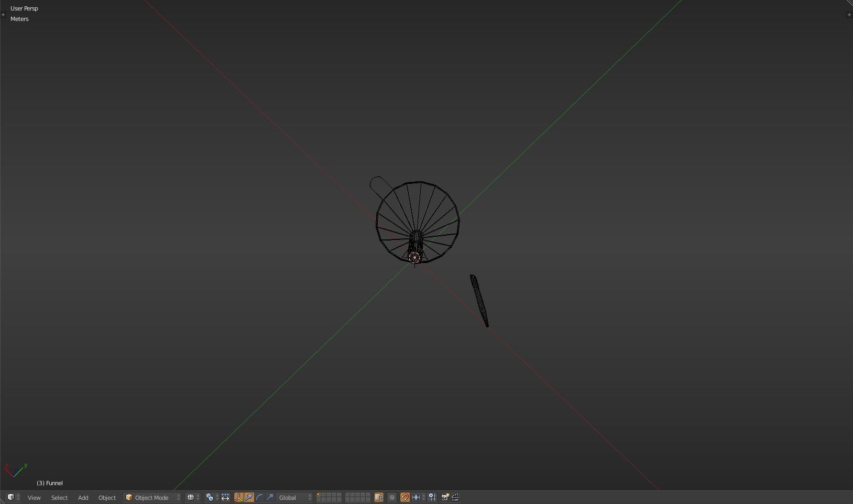The width and height of the screenshot is (853, 504).
Task: Click OpenGL render active viewport icon
Action: [445, 497]
